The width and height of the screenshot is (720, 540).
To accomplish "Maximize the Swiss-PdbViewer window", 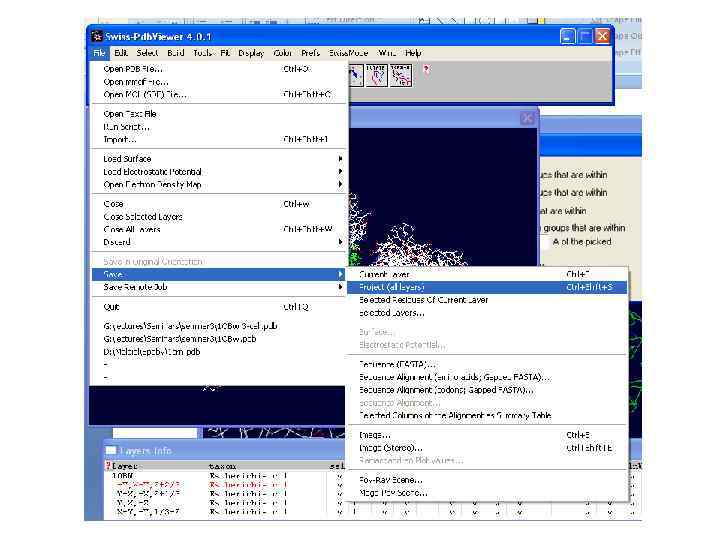I will click(x=585, y=36).
